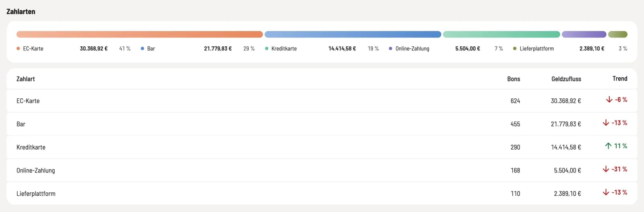Screen dimensions: 644x212
Task: Click the 29 % share in legend
Action: click(249, 48)
